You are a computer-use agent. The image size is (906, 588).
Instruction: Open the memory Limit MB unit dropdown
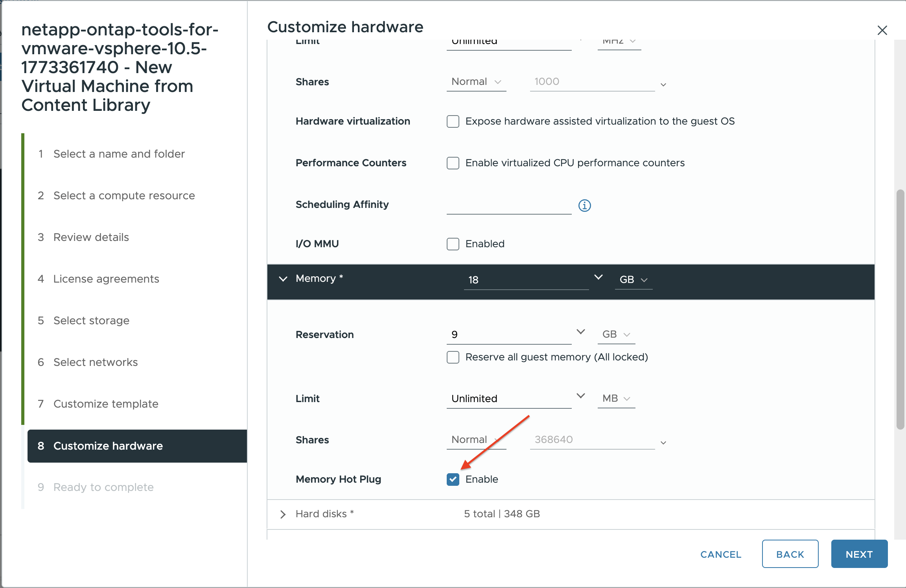tap(616, 399)
